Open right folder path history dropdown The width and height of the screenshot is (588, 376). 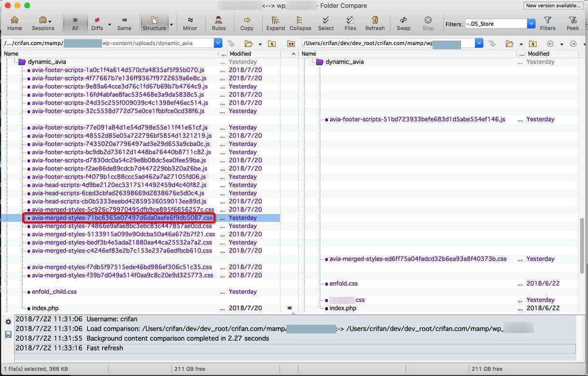pos(479,43)
